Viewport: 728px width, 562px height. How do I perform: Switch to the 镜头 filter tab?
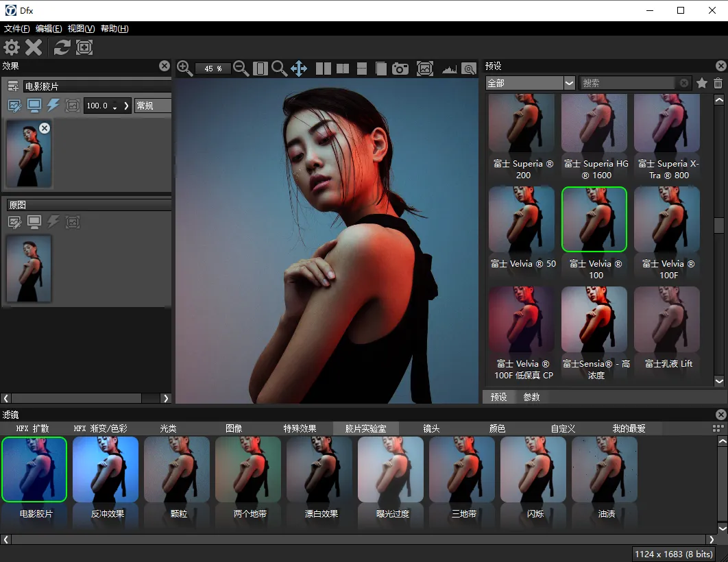(x=431, y=428)
